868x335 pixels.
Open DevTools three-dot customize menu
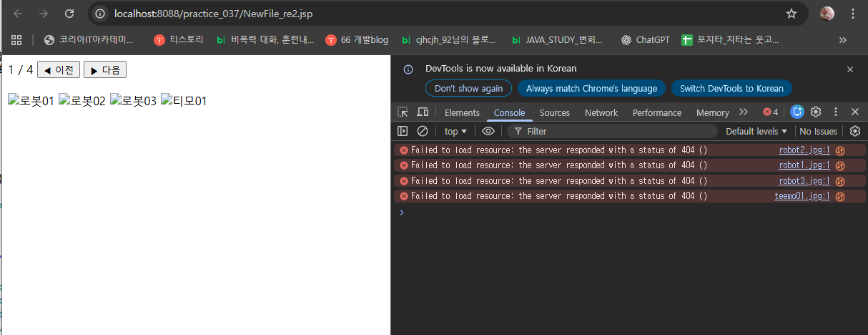pyautogui.click(x=835, y=112)
